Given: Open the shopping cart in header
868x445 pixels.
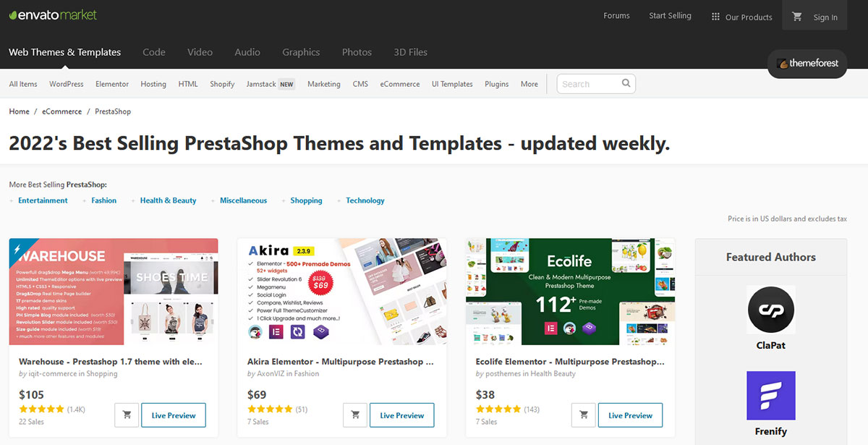Looking at the screenshot, I should 797,17.
